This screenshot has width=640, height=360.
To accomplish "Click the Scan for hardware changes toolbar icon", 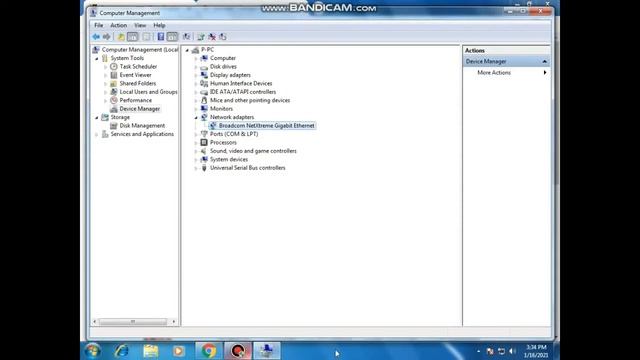I will coord(187,37).
